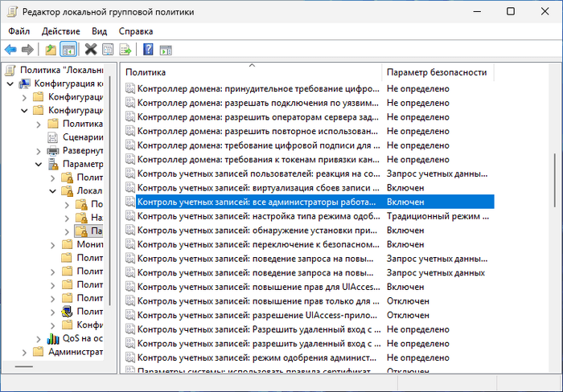
Task: Click the export list icon with green arrow
Action: pos(125,50)
